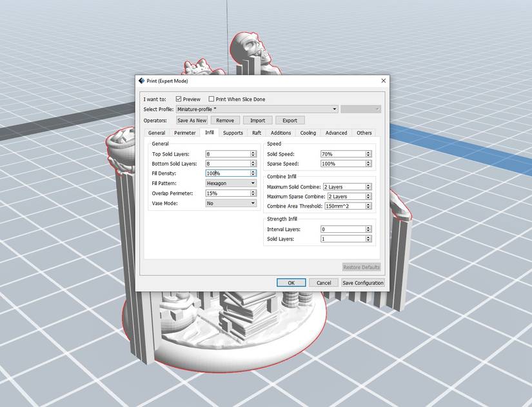532x407 pixels.
Task: Click the Sparse Speed value field
Action: [x=343, y=164]
